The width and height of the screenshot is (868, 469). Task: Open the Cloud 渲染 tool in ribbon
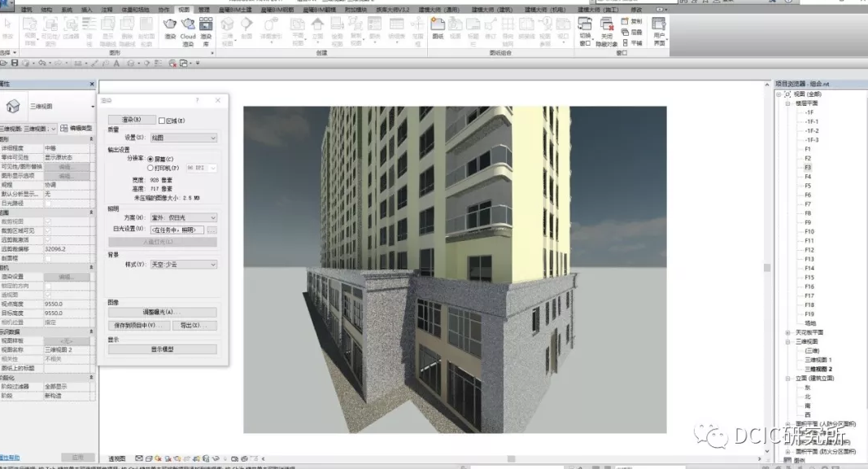tap(188, 31)
